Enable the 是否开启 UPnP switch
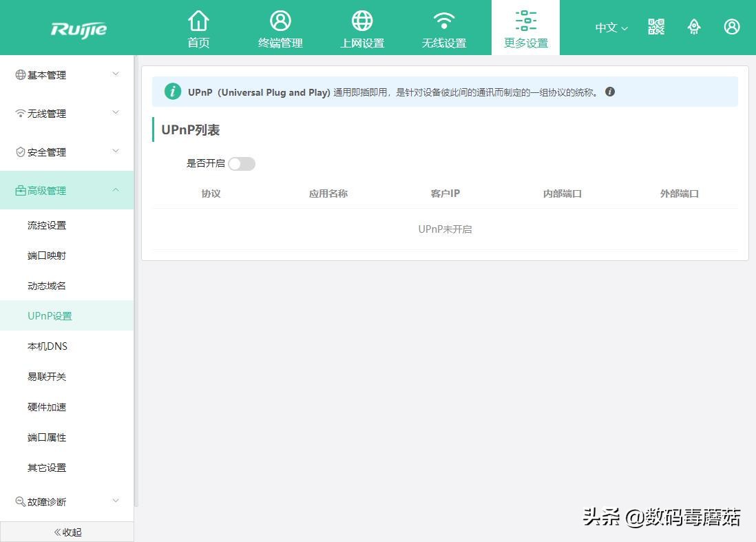756x542 pixels. (x=241, y=163)
